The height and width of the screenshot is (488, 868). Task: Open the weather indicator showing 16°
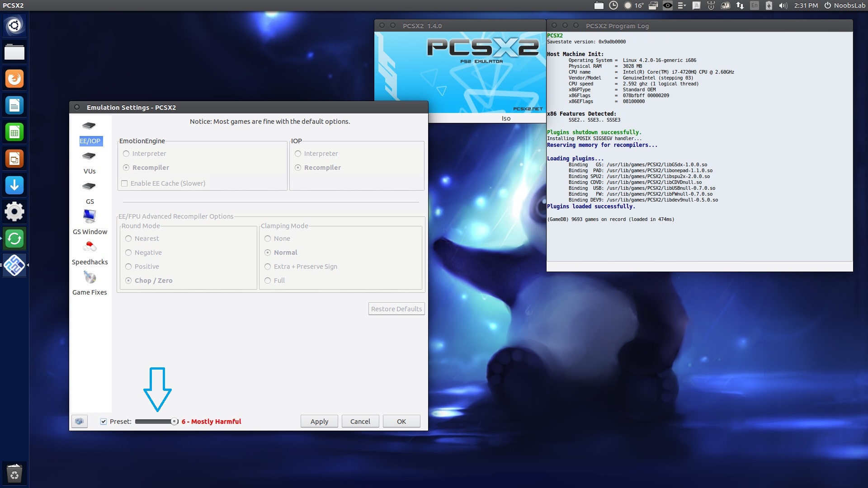point(634,5)
